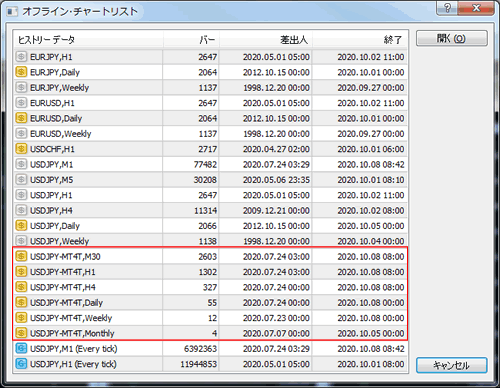Image resolution: width=500 pixels, height=388 pixels.
Task: Click the dialog title bar icon
Action: [12, 12]
